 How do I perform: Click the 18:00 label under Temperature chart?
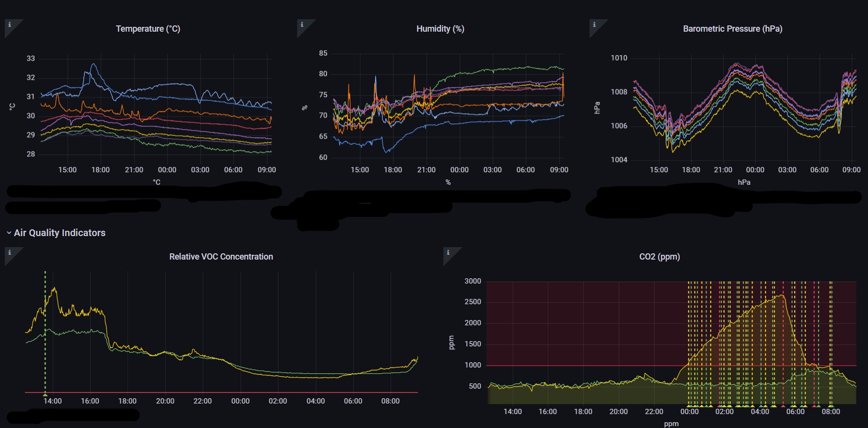tap(101, 170)
